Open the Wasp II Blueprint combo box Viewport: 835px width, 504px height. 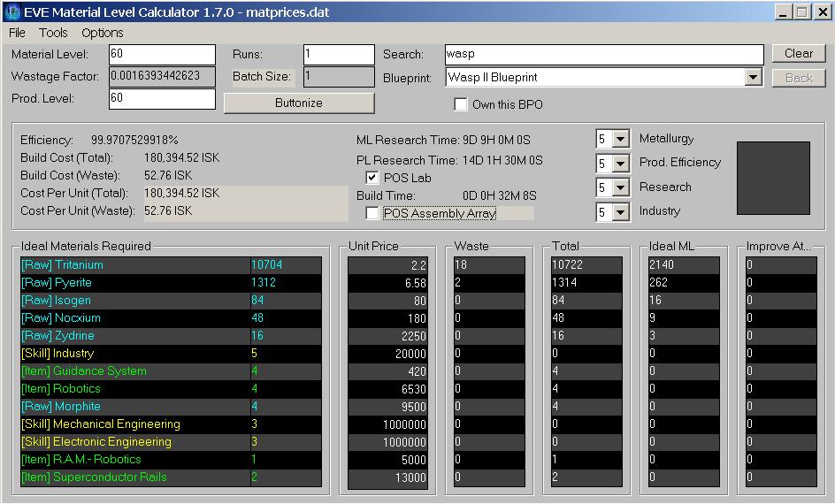(604, 78)
